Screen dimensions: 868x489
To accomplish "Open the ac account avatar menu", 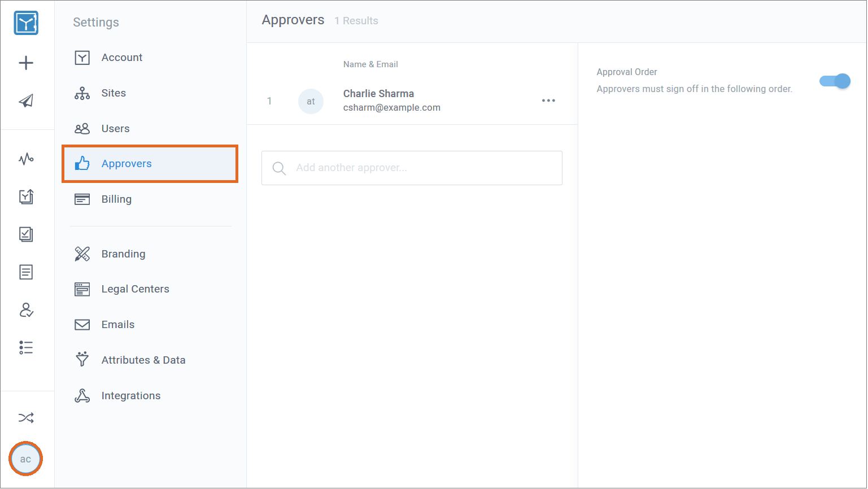I will [25, 459].
